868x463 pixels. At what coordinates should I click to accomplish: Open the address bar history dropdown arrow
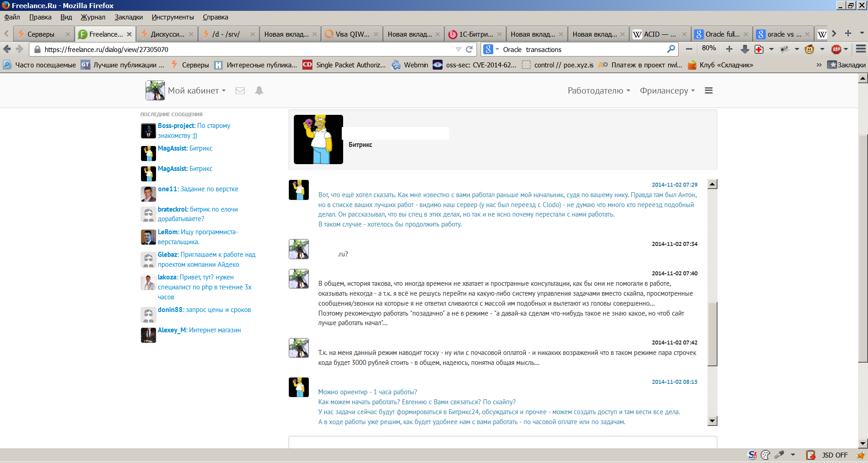(x=458, y=49)
